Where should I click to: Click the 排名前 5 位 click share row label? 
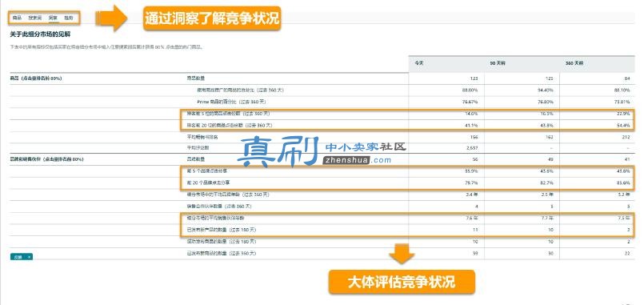(228, 113)
